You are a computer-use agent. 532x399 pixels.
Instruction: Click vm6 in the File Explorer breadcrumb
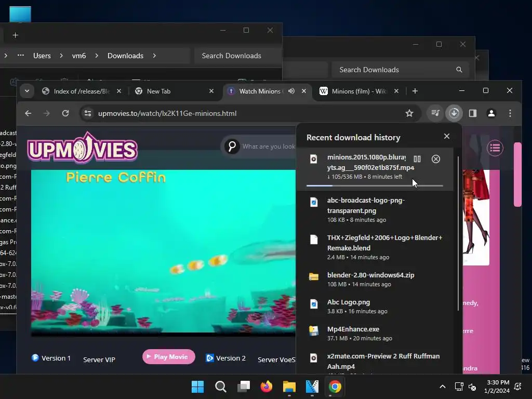point(79,56)
